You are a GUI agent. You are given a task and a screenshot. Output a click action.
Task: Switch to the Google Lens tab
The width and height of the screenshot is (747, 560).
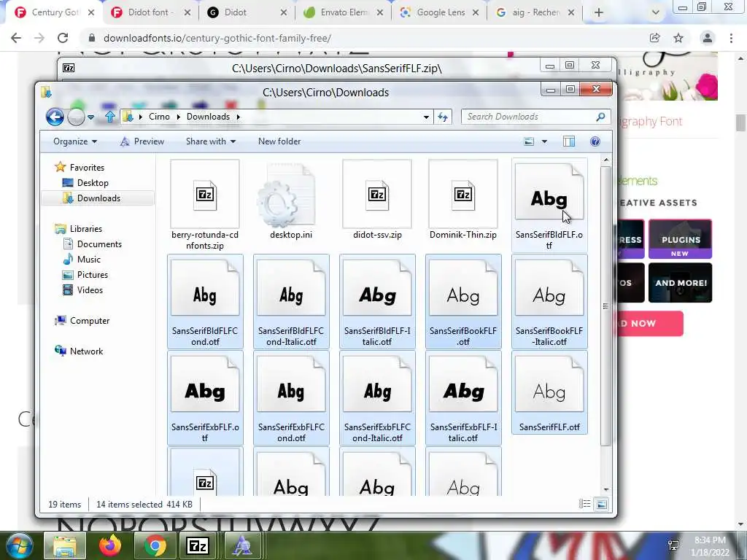pos(438,12)
